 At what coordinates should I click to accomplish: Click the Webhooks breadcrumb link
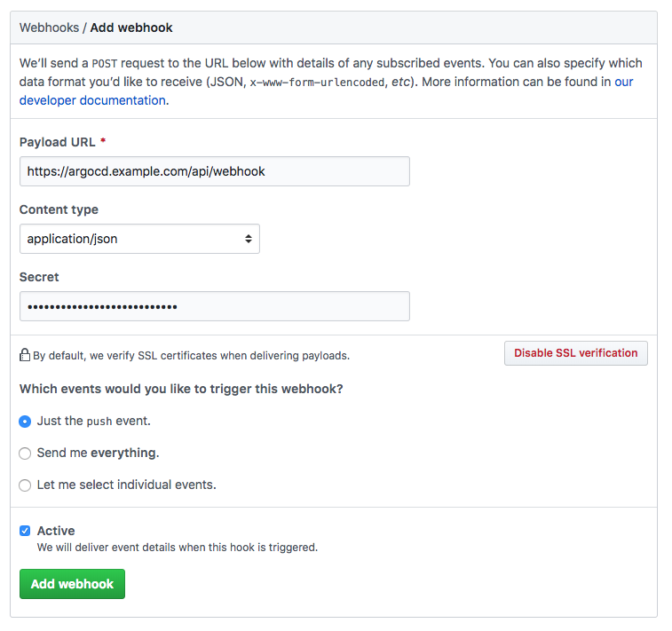(49, 28)
